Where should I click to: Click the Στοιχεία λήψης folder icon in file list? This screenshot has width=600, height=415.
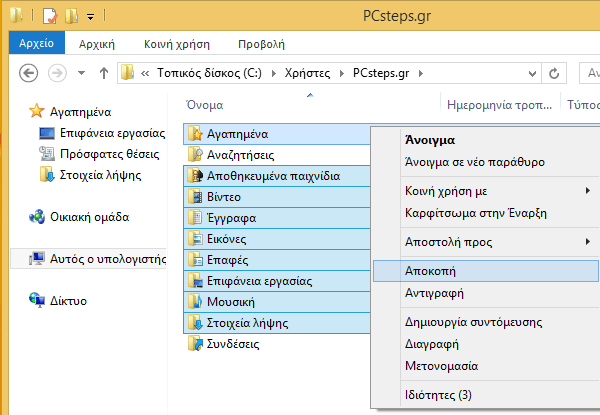pyautogui.click(x=195, y=323)
